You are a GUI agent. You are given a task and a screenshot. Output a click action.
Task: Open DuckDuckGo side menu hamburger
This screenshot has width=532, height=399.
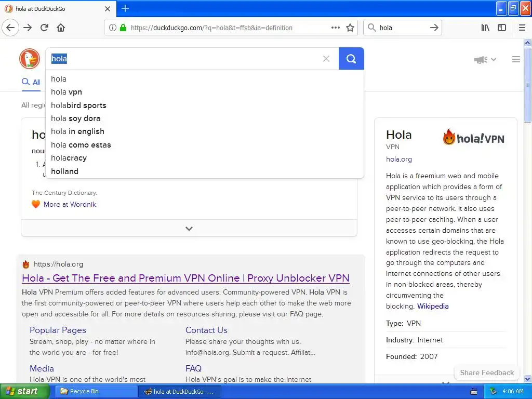click(x=516, y=59)
